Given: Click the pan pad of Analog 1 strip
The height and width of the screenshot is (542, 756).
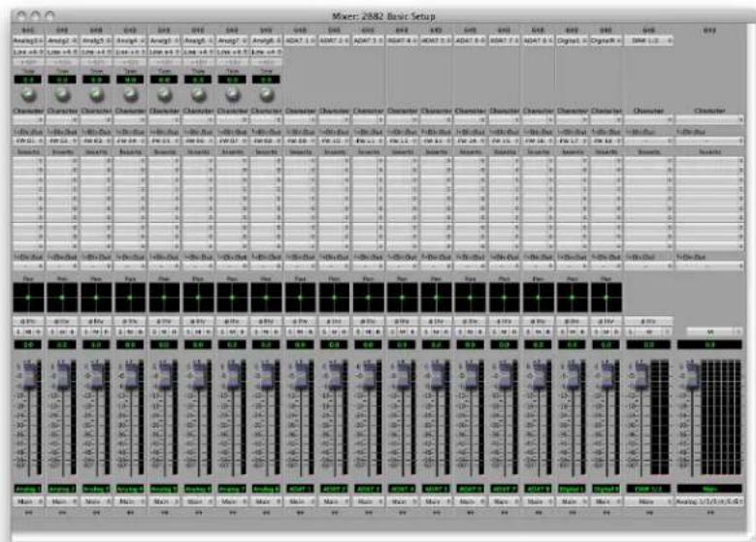Looking at the screenshot, I should tap(28, 298).
